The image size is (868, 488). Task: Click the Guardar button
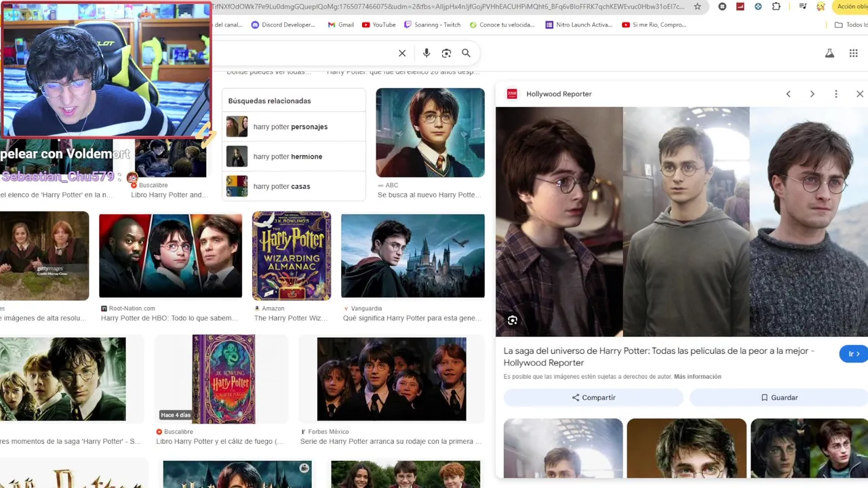778,398
